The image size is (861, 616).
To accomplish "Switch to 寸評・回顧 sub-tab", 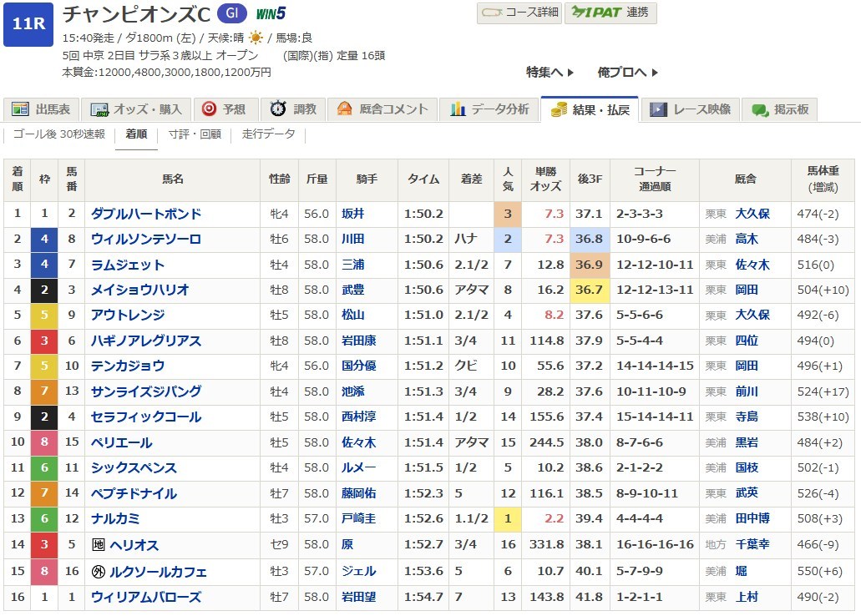I will coord(195,134).
